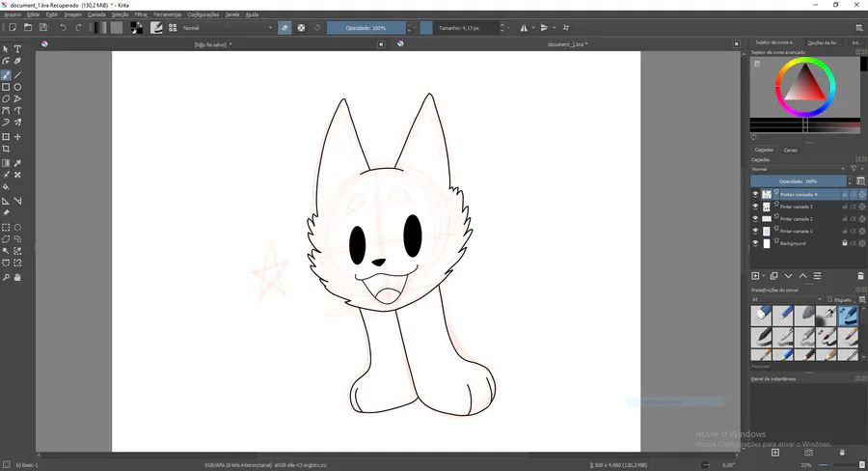Toggle visibility of Pintar camada 3
Screen dimensions: 868x471
click(x=756, y=207)
